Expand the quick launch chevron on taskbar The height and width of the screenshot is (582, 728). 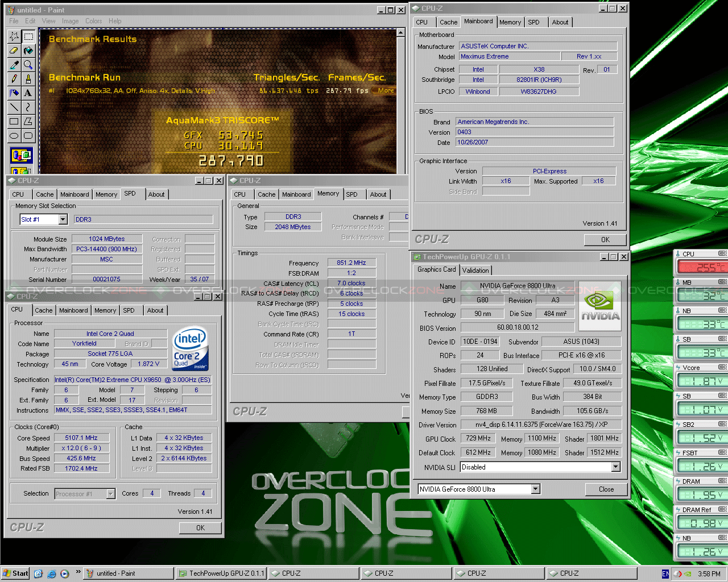78,572
